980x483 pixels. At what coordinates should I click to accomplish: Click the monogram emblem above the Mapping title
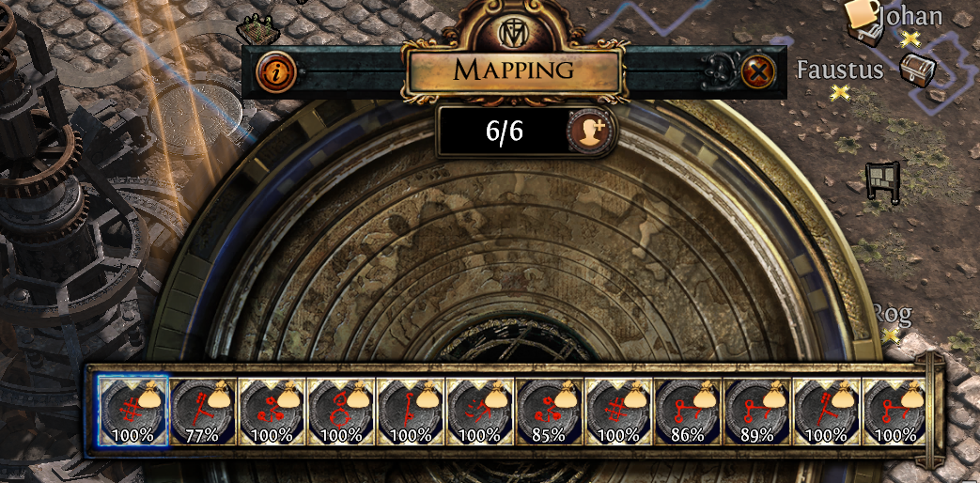pyautogui.click(x=512, y=33)
